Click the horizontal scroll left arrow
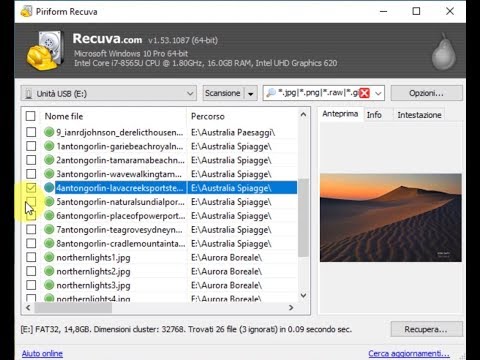The image size is (480, 360). 28,308
